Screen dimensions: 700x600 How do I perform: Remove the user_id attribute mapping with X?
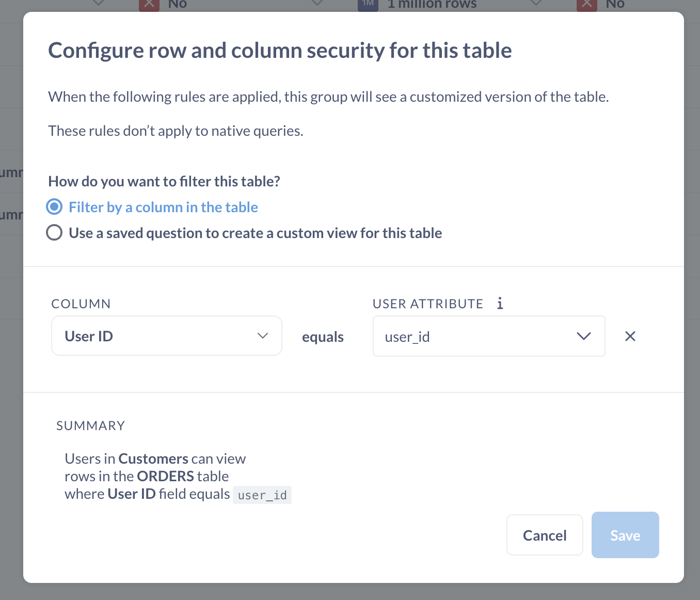pos(630,337)
